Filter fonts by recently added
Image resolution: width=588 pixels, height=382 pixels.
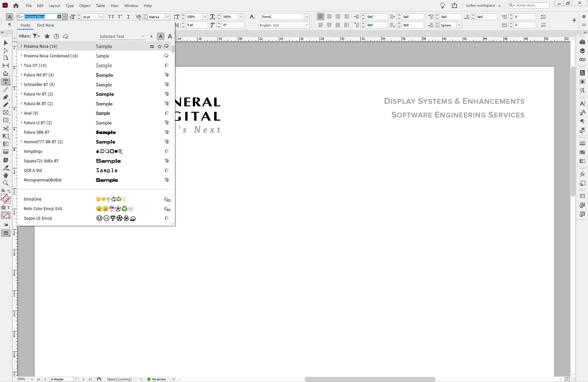pos(56,36)
